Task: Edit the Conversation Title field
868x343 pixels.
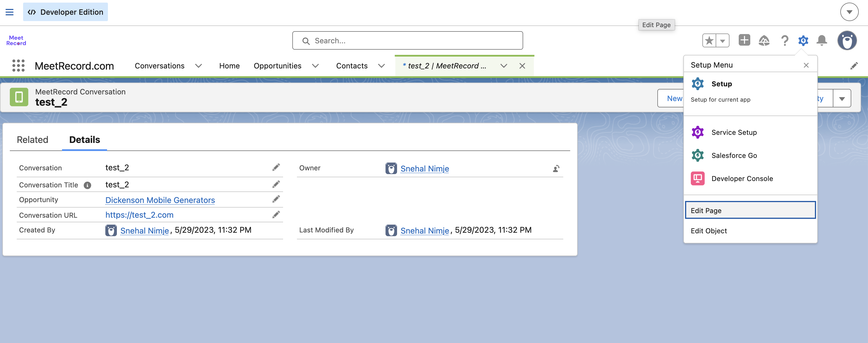Action: point(276,184)
